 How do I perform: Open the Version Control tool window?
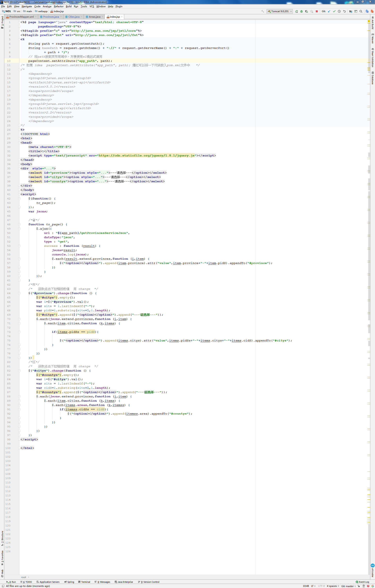point(149,582)
